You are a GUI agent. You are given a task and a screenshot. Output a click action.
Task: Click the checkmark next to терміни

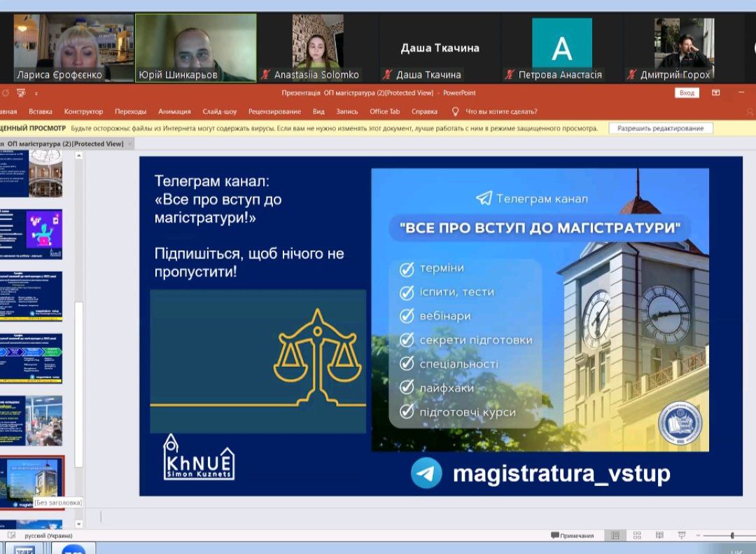[407, 269]
